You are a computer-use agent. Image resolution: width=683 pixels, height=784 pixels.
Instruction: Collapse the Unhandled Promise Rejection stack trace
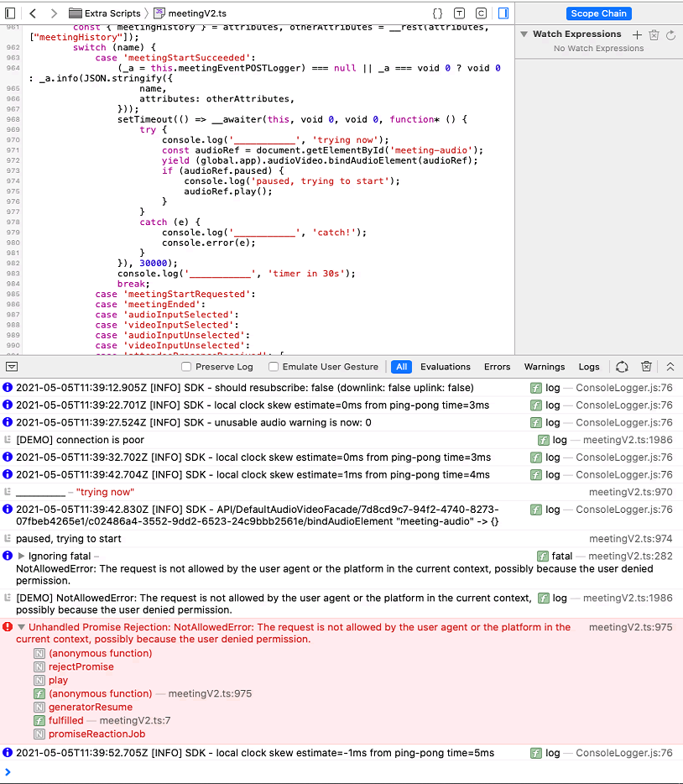(x=23, y=627)
